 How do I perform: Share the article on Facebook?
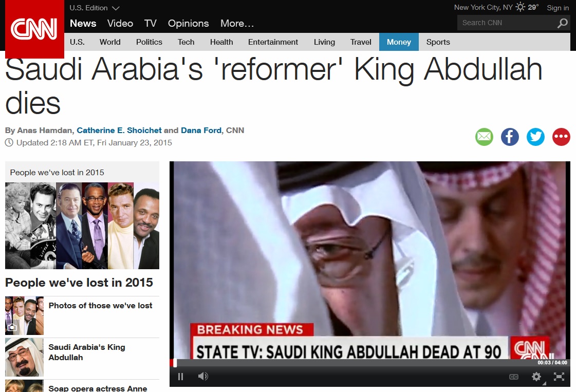(x=510, y=137)
